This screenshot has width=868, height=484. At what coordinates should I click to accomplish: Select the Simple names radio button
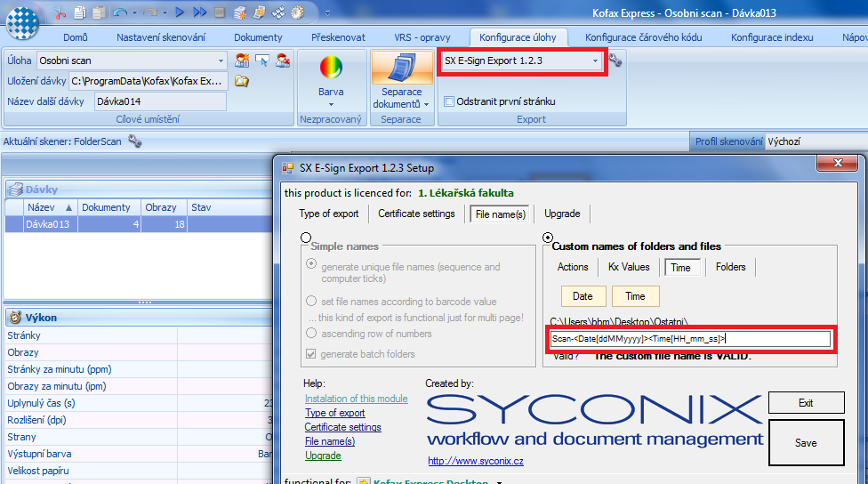coord(306,238)
